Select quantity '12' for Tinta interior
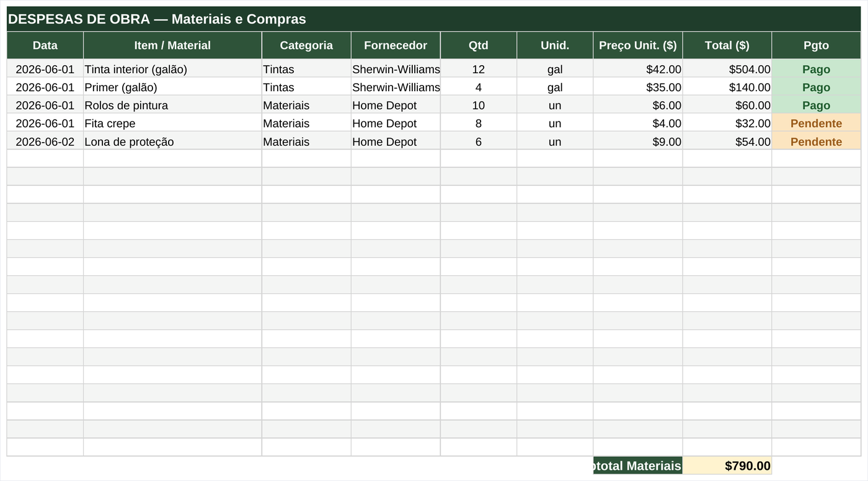 [479, 69]
